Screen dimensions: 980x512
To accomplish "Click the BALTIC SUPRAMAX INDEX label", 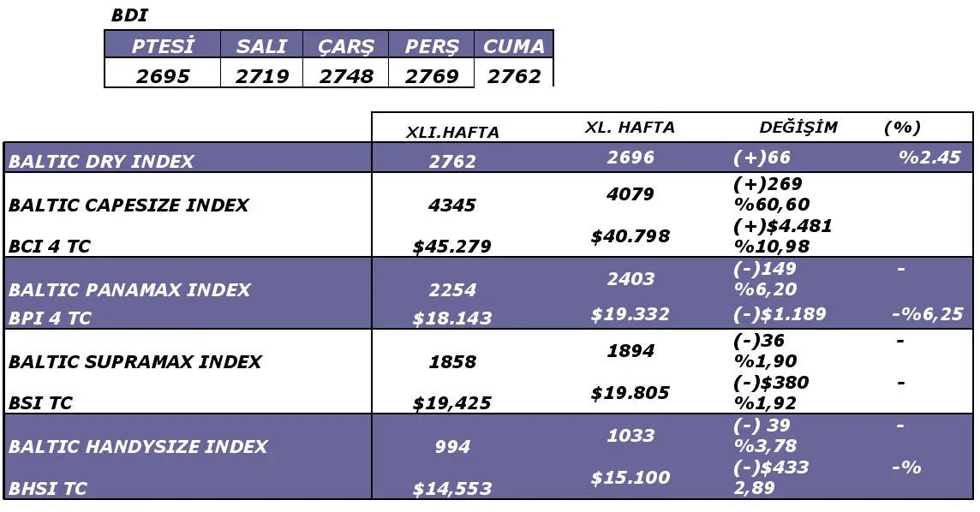I will [x=134, y=361].
